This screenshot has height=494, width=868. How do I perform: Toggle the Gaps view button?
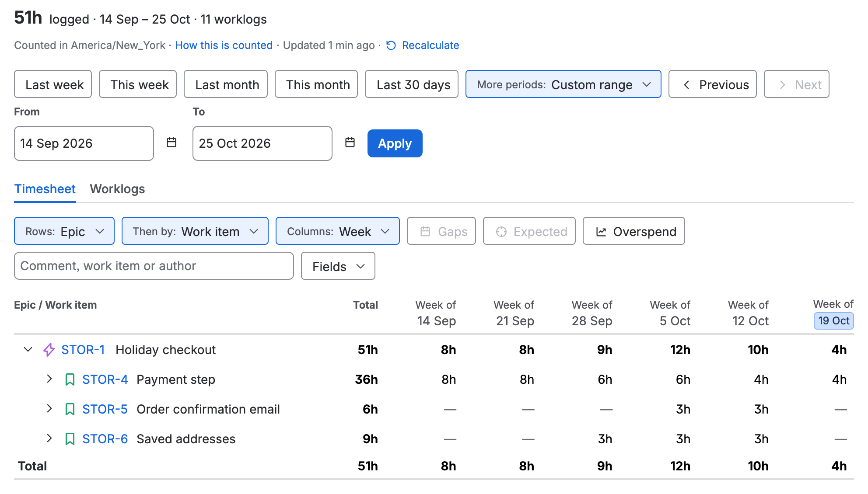(441, 231)
